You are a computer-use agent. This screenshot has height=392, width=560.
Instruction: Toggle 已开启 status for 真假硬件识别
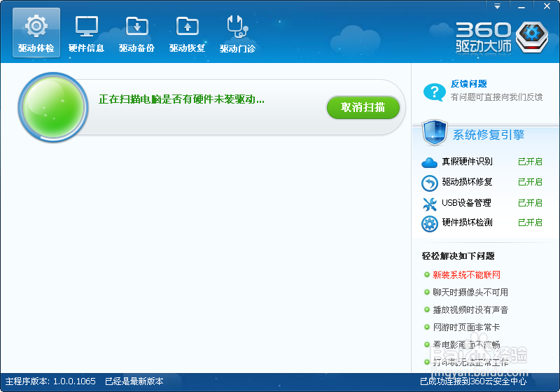(x=530, y=162)
